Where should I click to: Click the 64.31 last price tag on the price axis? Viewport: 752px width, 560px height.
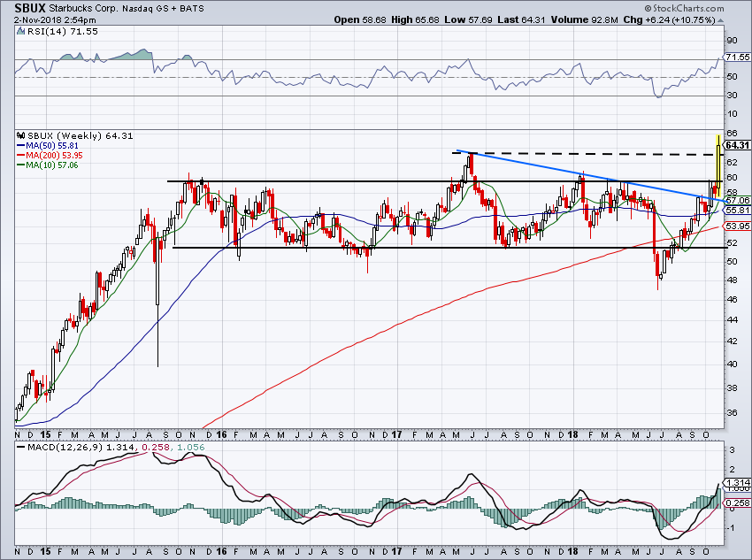(x=738, y=145)
